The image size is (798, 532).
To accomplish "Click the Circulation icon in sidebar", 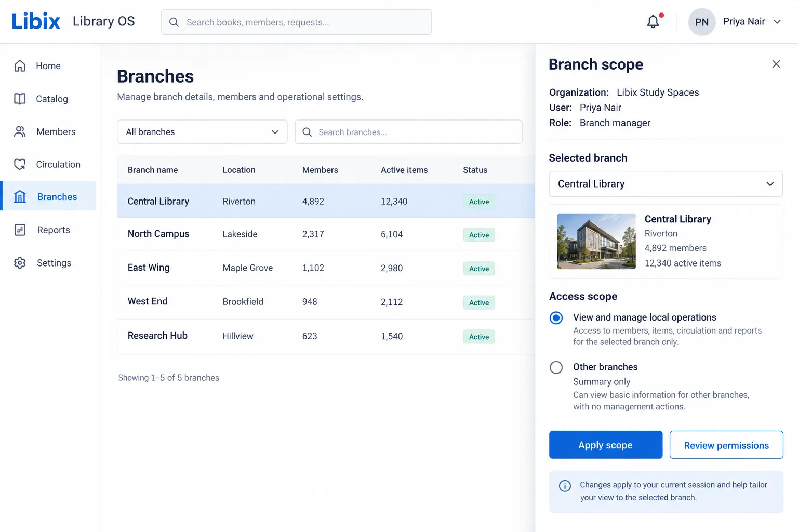I will (20, 164).
